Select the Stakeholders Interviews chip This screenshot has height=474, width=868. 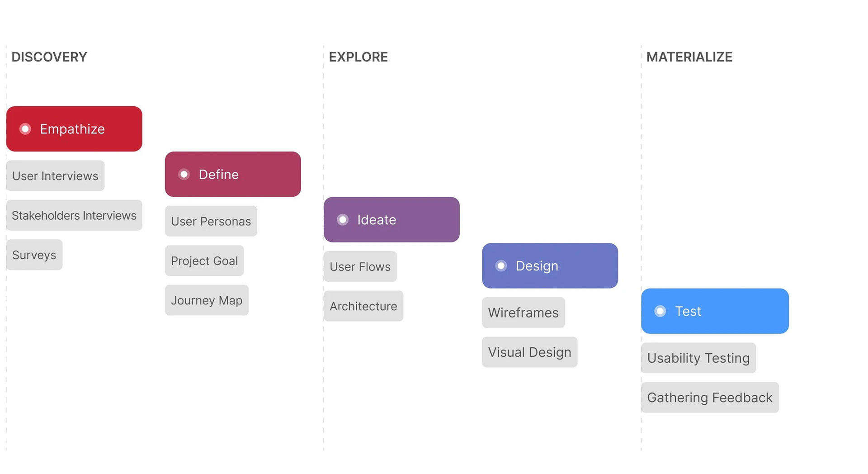(x=74, y=215)
